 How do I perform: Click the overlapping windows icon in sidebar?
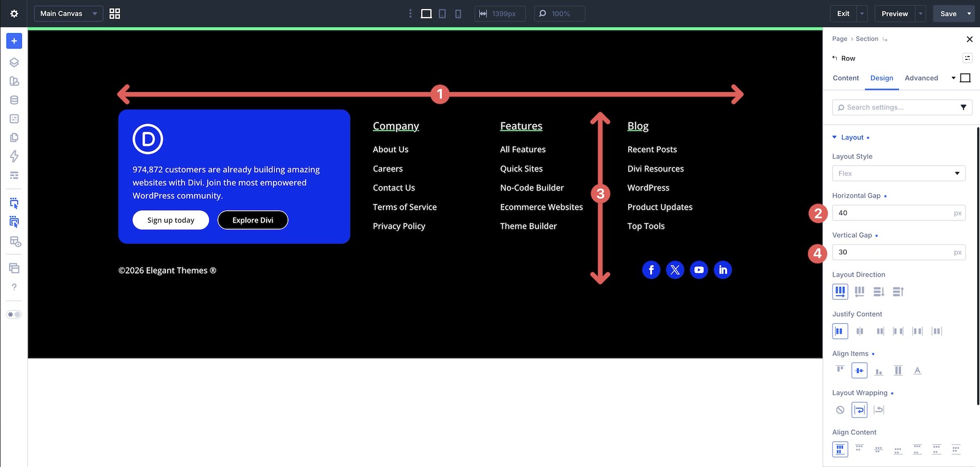pyautogui.click(x=14, y=268)
